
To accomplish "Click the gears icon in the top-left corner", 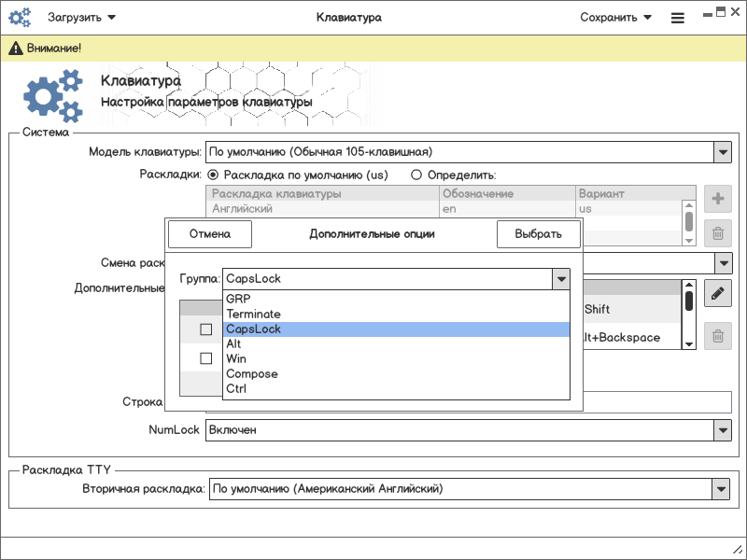I will tap(21, 17).
